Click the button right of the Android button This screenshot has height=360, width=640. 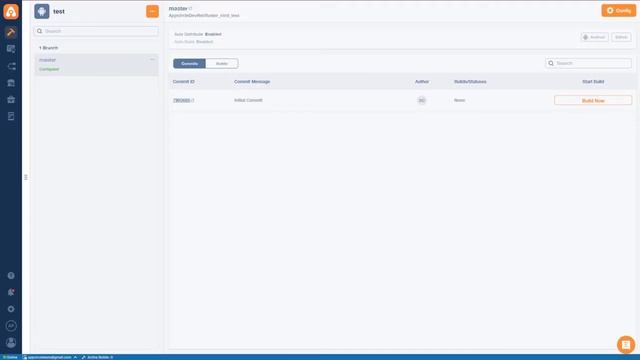(621, 37)
